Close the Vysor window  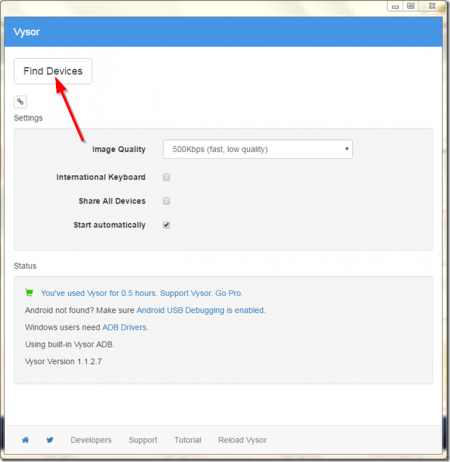coord(432,6)
